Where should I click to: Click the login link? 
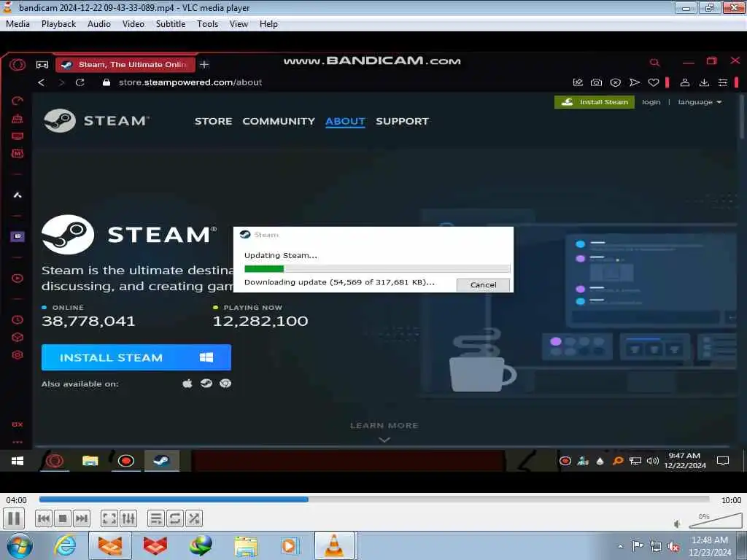pyautogui.click(x=651, y=102)
